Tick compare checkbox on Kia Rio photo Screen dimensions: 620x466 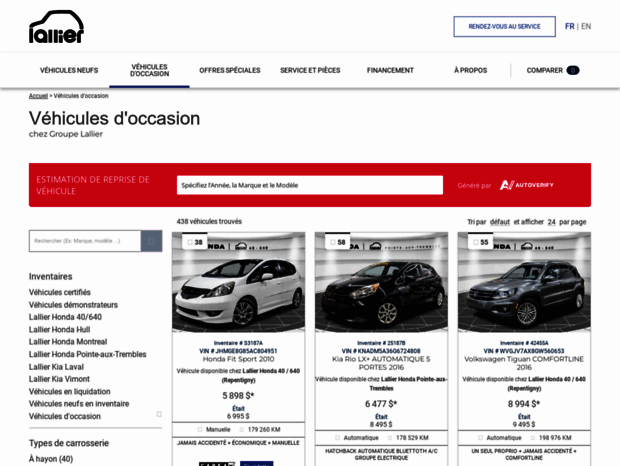pyautogui.click(x=333, y=242)
